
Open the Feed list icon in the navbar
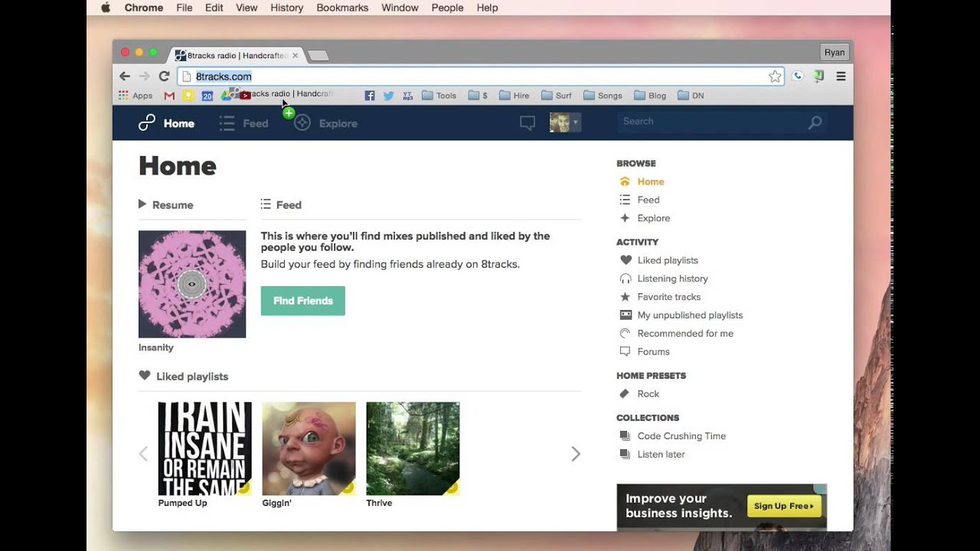(227, 123)
